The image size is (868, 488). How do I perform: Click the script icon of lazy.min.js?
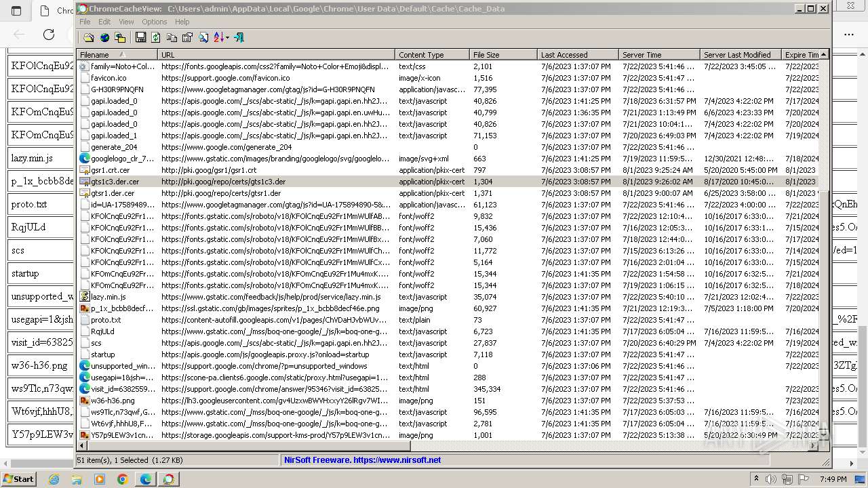pyautogui.click(x=85, y=297)
